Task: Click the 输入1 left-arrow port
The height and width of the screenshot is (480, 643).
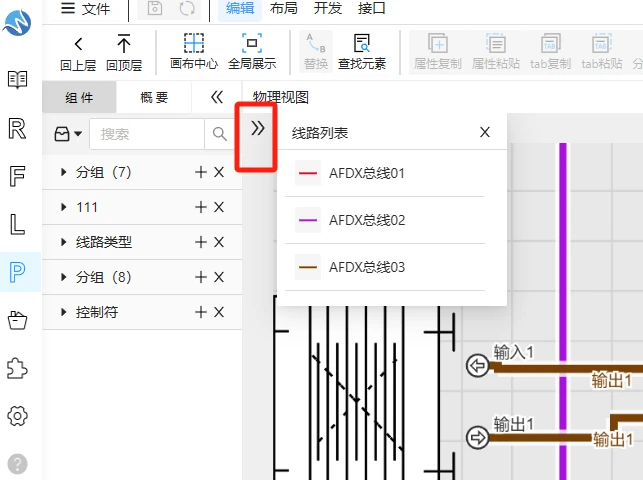Action: coord(477,365)
